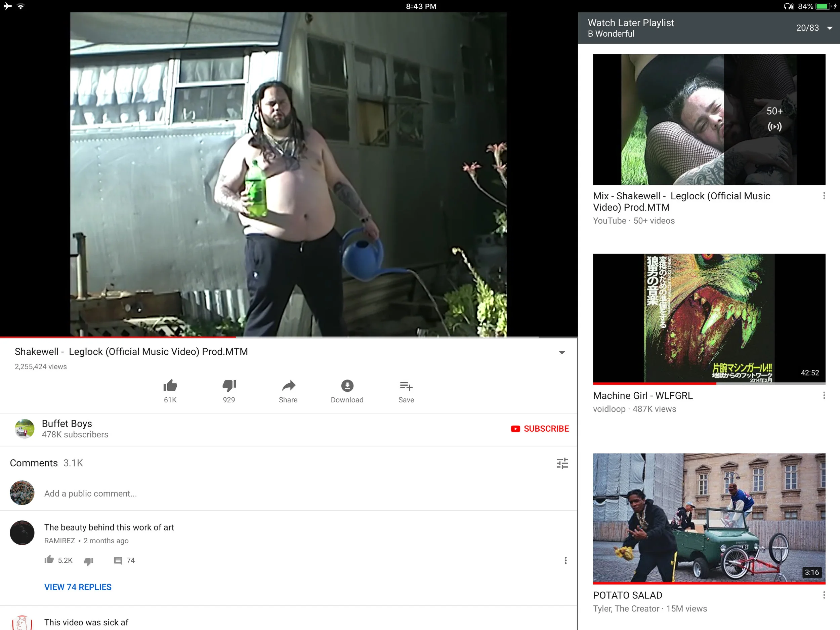Open comment sort filter icon
Screen dimensions: 840x630
(x=562, y=463)
